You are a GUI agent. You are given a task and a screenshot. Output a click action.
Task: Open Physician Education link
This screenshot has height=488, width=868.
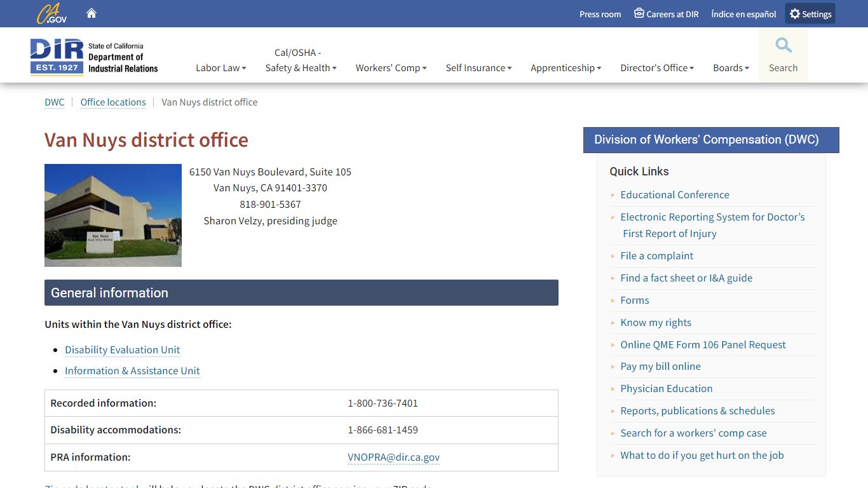[666, 389]
